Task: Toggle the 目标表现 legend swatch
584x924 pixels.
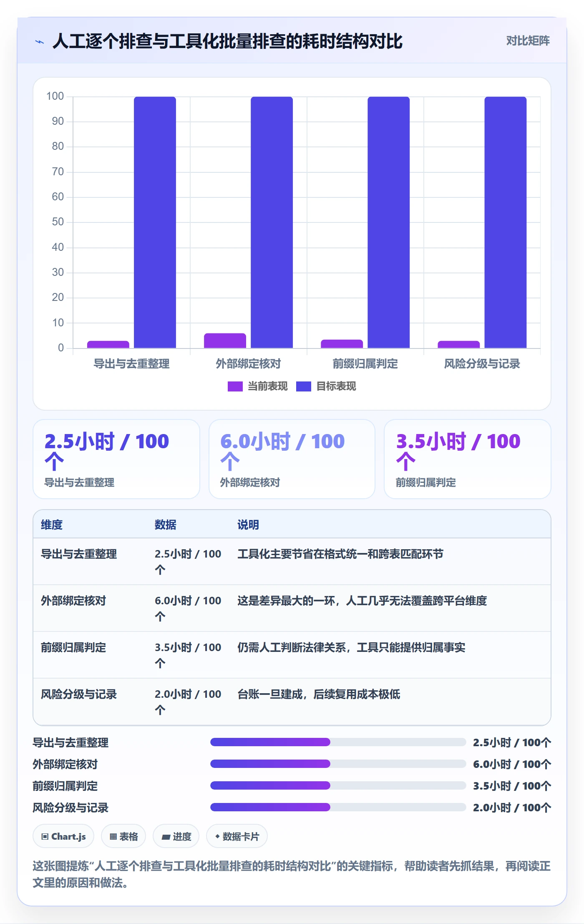Action: (x=303, y=386)
